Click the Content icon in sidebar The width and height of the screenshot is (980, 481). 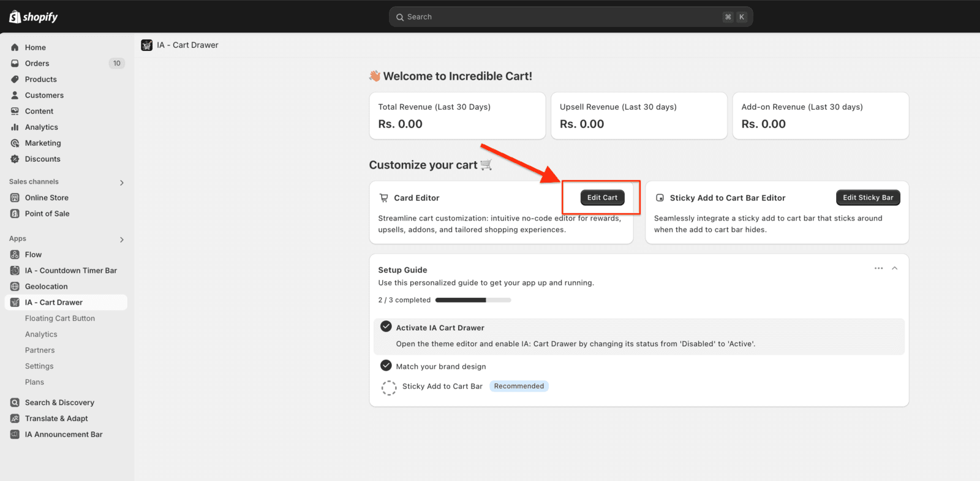[15, 111]
